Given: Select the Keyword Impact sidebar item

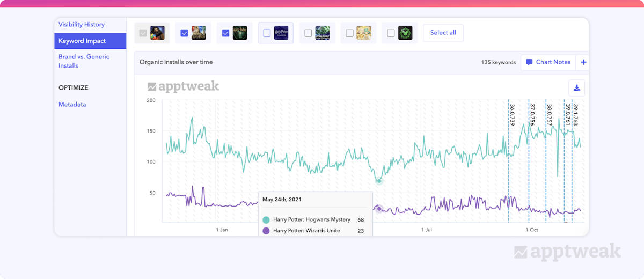Looking at the screenshot, I should click(x=82, y=41).
